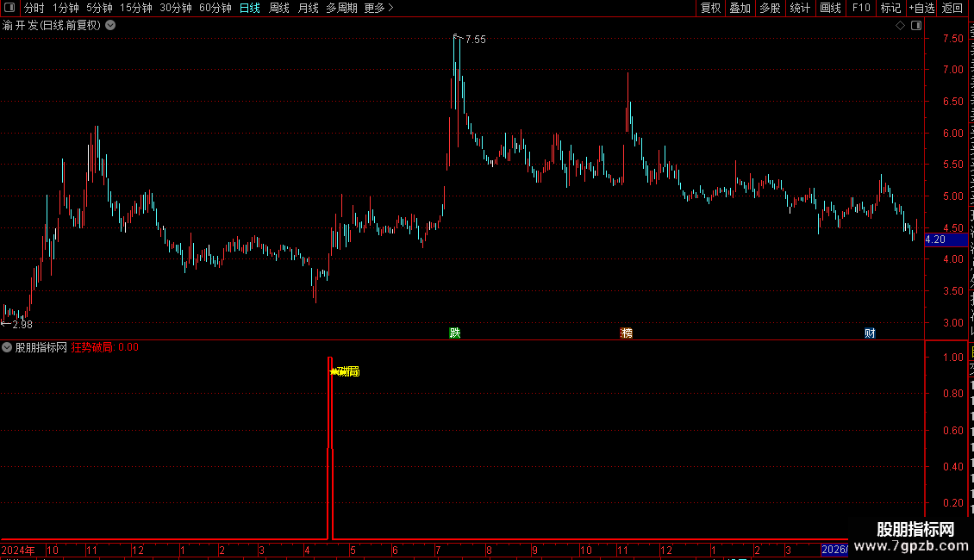This screenshot has width=974, height=560.
Task: Click the 4.20 current price label
Action: (935, 240)
